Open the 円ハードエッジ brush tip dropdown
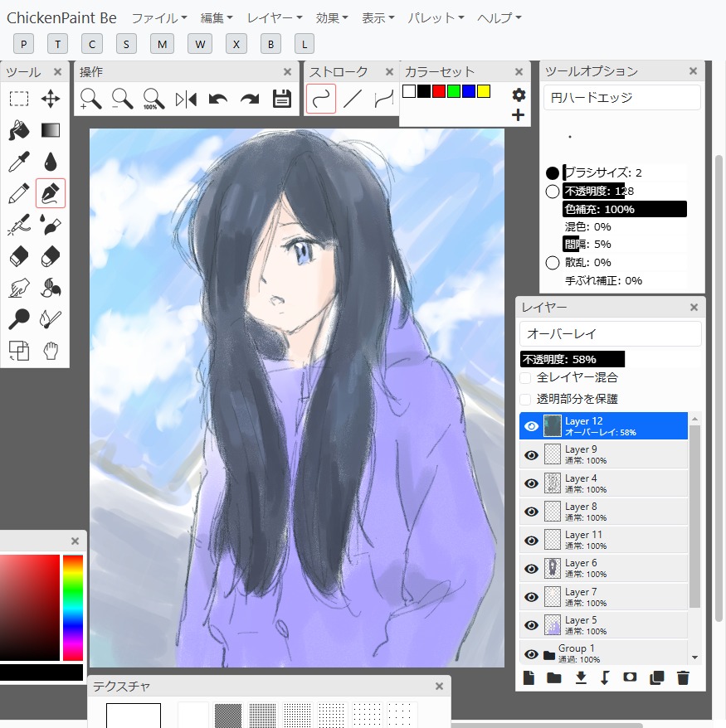726x728 pixels. click(x=621, y=98)
